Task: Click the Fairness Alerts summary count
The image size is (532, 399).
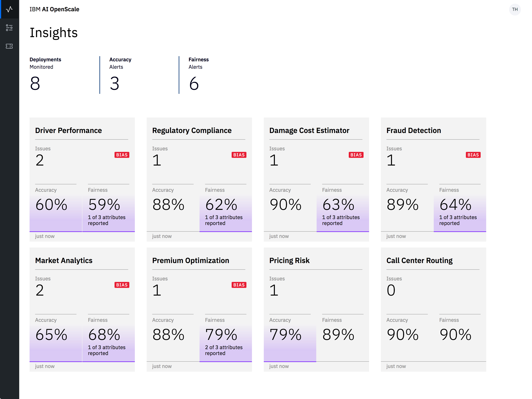Action: pyautogui.click(x=194, y=83)
